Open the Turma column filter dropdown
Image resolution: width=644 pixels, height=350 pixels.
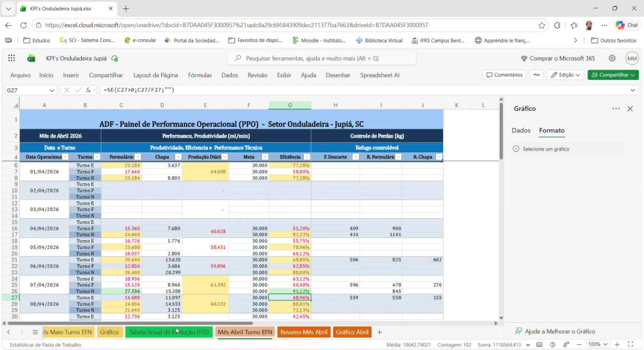97,157
